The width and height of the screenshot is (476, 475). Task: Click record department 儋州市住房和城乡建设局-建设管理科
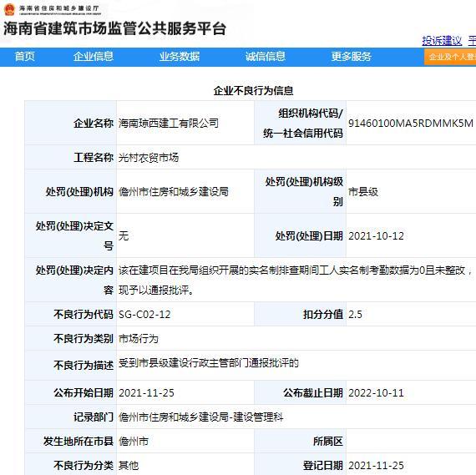[200, 417]
